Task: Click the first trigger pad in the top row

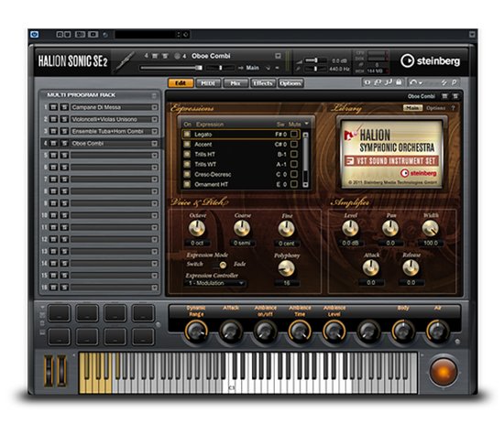Action: point(60,313)
